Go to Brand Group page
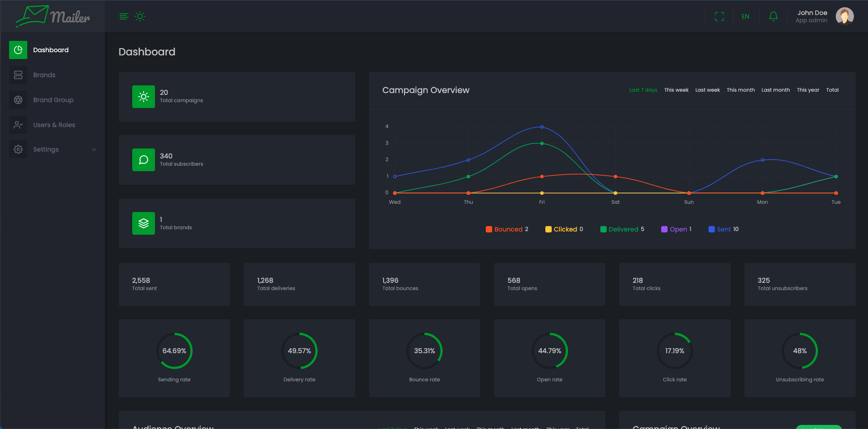The image size is (868, 429). coord(53,100)
